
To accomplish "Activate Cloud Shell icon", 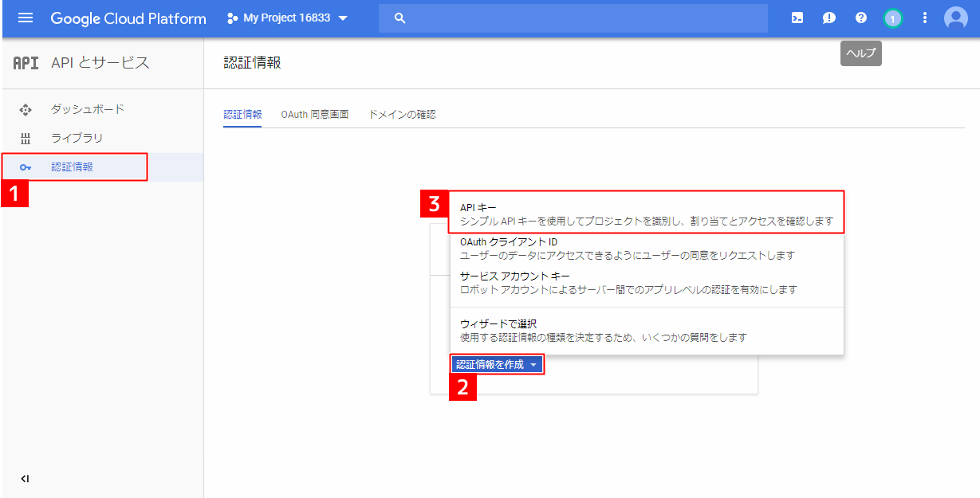I will (x=797, y=18).
